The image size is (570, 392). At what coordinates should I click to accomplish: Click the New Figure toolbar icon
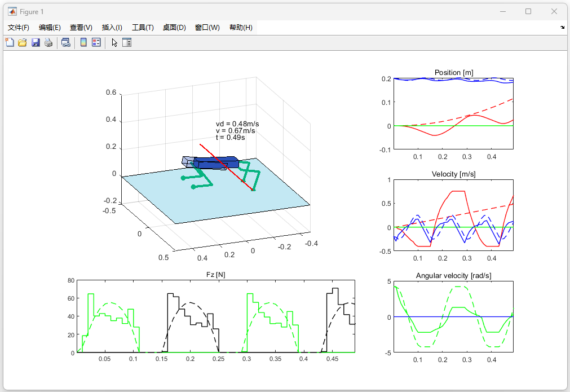click(x=9, y=42)
